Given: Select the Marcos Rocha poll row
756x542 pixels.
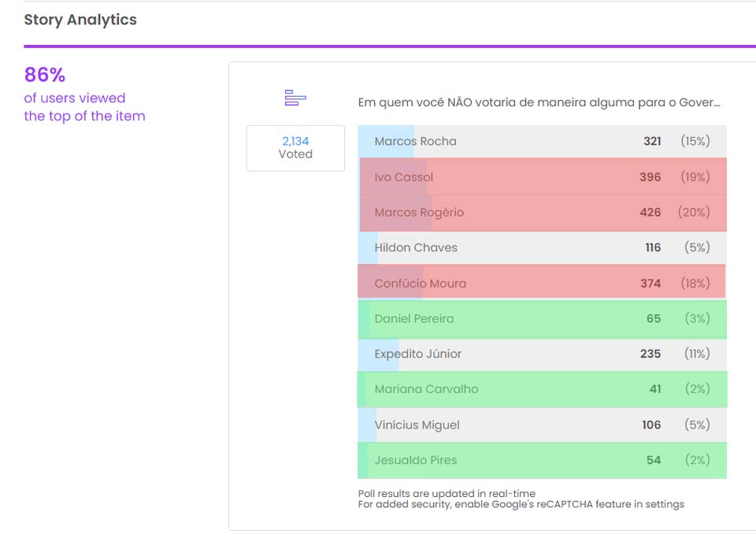Looking at the screenshot, I should coord(542,142).
